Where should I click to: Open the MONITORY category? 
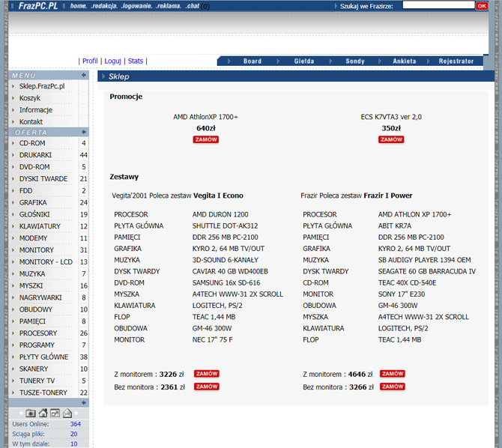pyautogui.click(x=37, y=249)
